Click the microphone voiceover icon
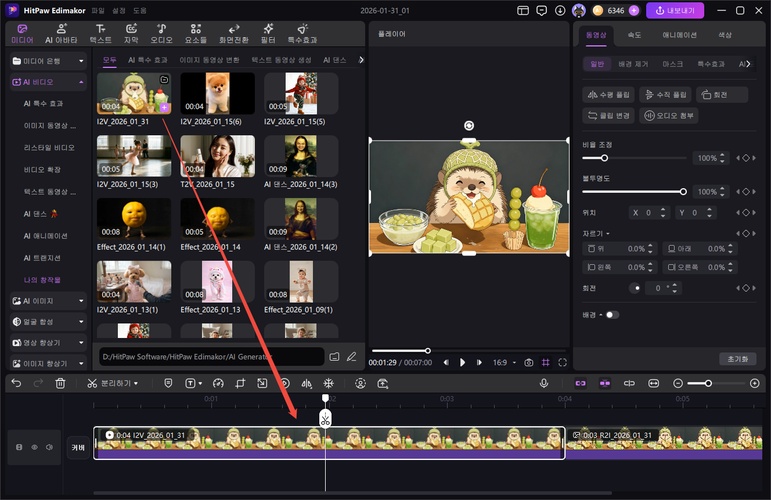The width and height of the screenshot is (771, 500). (x=544, y=383)
